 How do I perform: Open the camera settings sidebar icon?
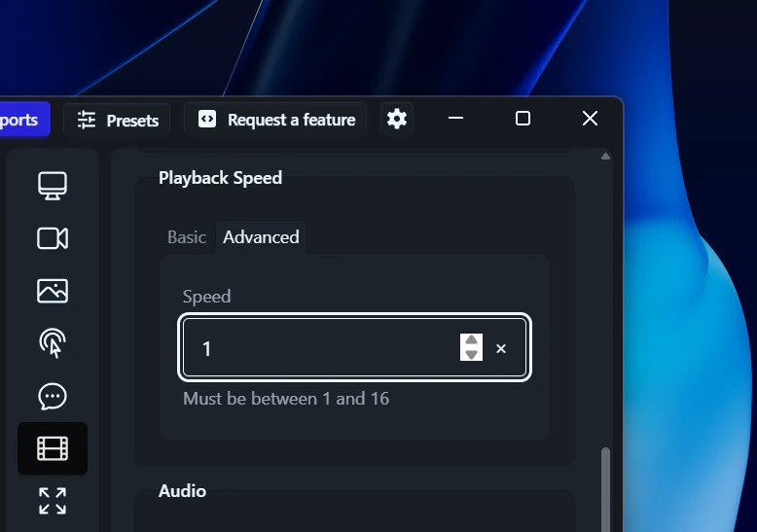point(53,238)
